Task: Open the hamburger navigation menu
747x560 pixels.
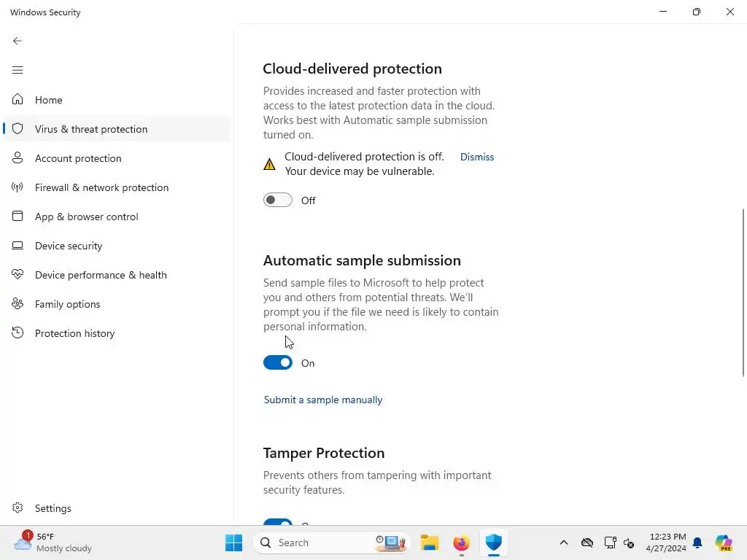Action: pos(18,70)
